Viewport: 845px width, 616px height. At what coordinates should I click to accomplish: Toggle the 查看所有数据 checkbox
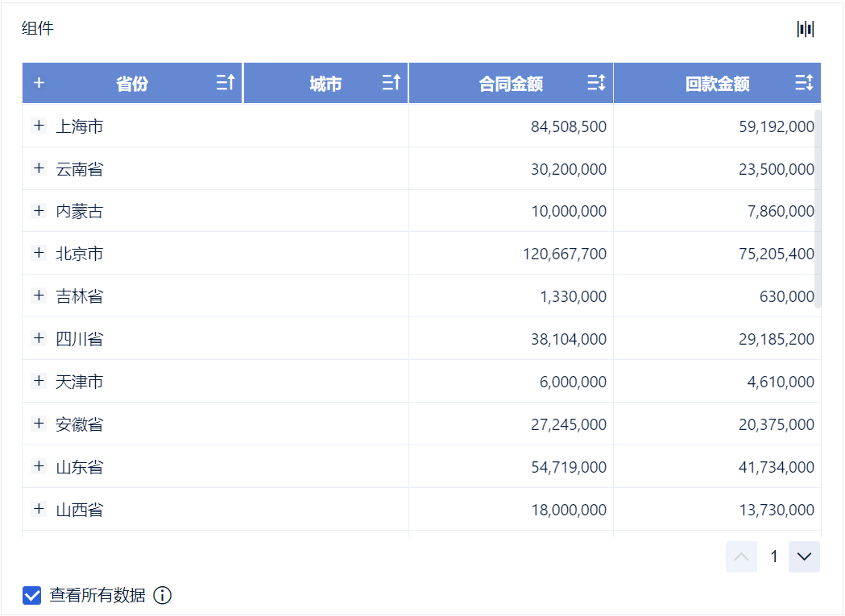pyautogui.click(x=32, y=596)
